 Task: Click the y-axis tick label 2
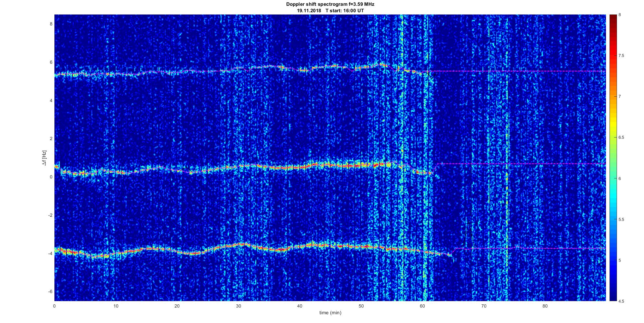[x=51, y=138]
